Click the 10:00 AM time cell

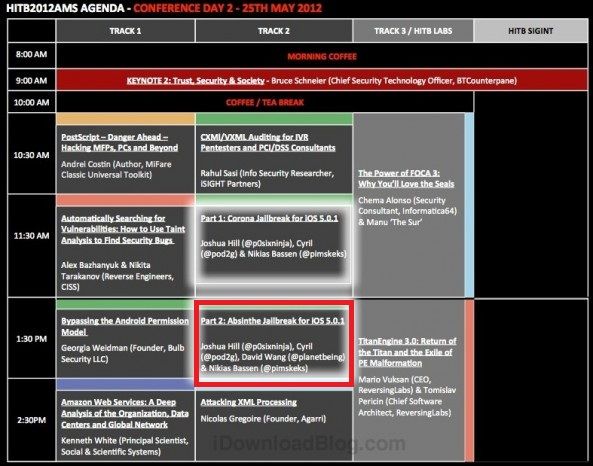(31, 102)
